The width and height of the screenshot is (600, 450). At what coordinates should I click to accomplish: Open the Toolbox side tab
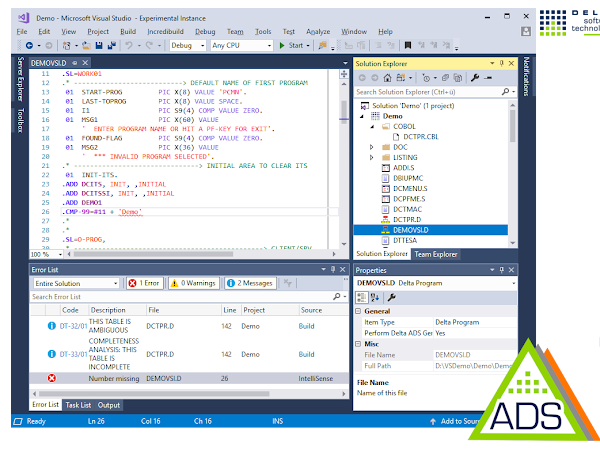coord(21,121)
